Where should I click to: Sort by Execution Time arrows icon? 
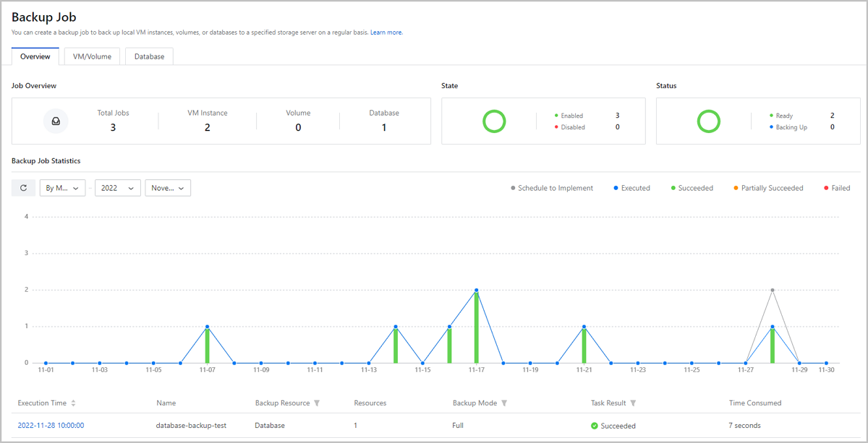(x=73, y=403)
